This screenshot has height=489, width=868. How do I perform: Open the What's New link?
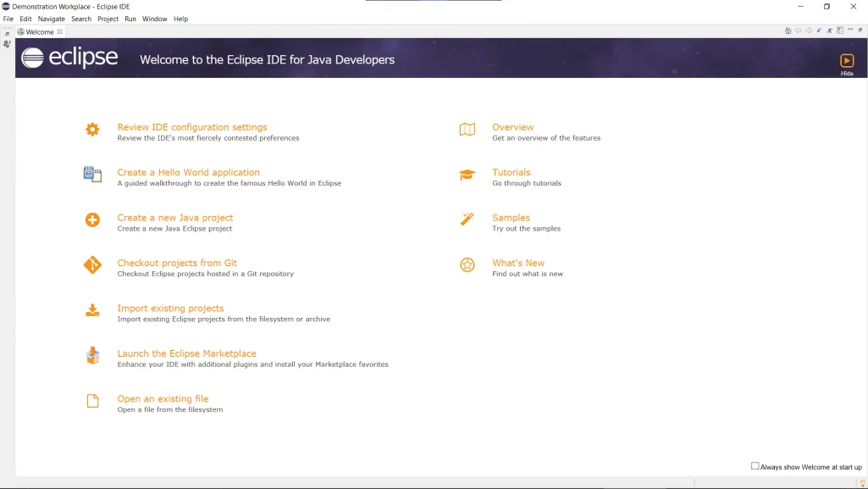tap(518, 263)
